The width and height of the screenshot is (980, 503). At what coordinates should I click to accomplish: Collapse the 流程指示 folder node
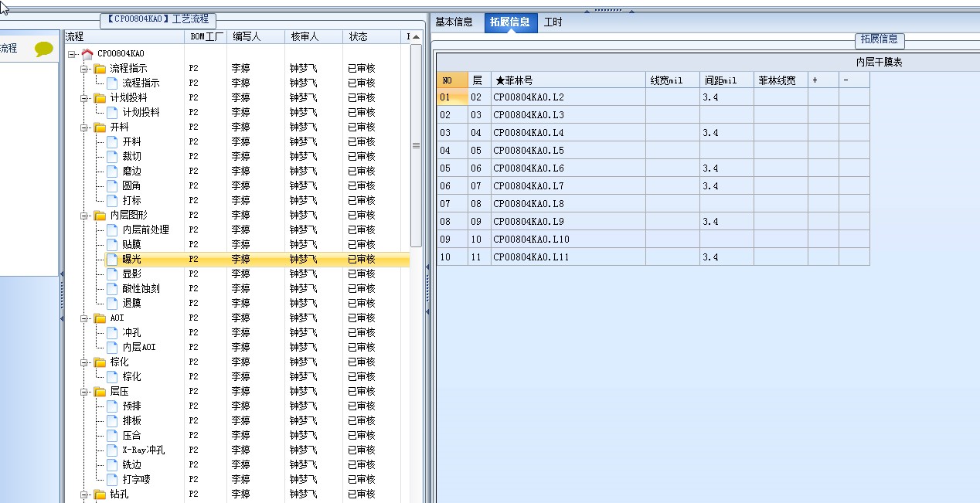(x=84, y=69)
